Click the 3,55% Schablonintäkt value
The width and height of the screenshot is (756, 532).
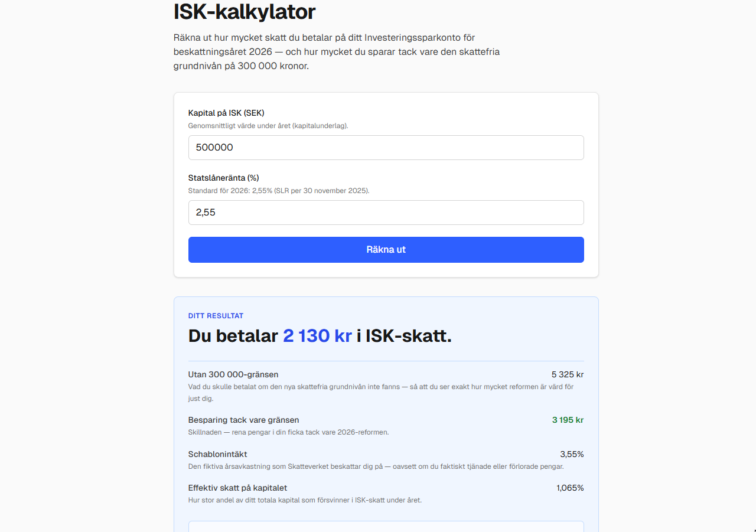coord(572,454)
